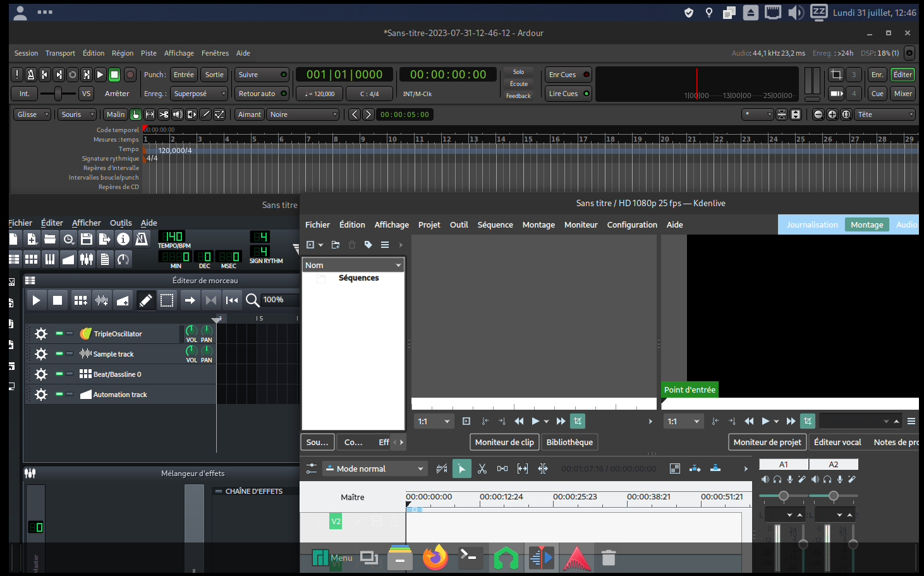Click the 140 tempo display in LMMS
Viewport: 924px width, 576px height.
point(172,235)
